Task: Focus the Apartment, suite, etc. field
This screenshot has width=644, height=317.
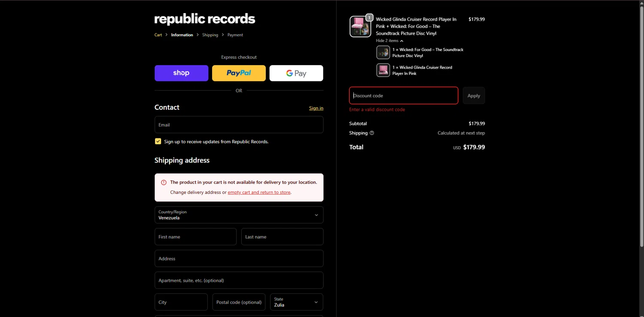Action: coord(239,280)
